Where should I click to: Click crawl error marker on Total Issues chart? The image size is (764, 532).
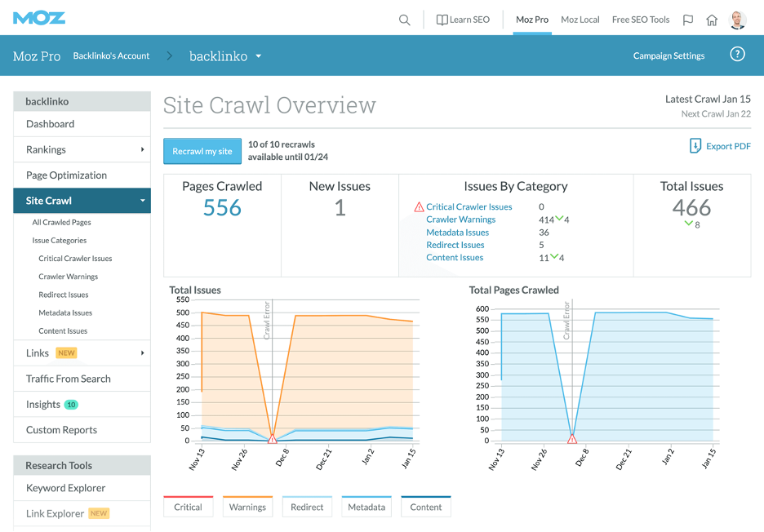(x=273, y=439)
